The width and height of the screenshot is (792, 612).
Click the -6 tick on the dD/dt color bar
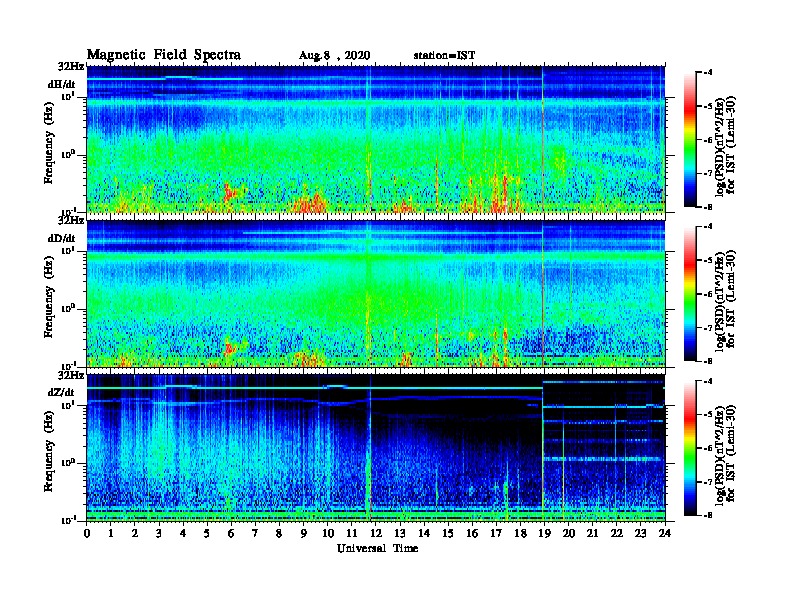point(709,294)
